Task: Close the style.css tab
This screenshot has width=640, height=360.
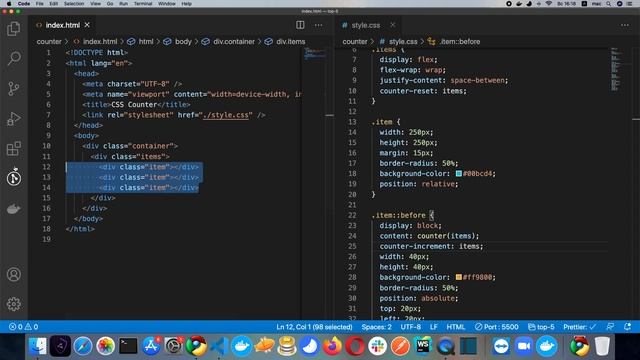Action: pyautogui.click(x=392, y=25)
